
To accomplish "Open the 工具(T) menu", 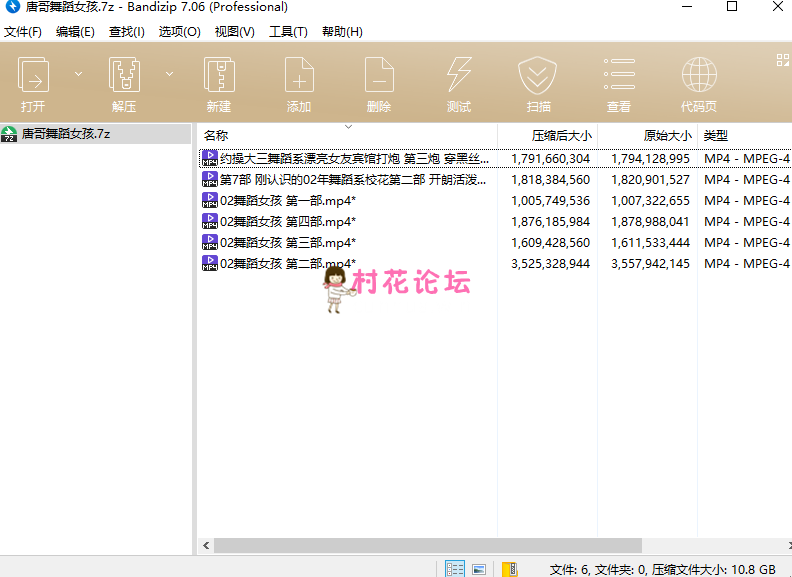I will pos(288,32).
